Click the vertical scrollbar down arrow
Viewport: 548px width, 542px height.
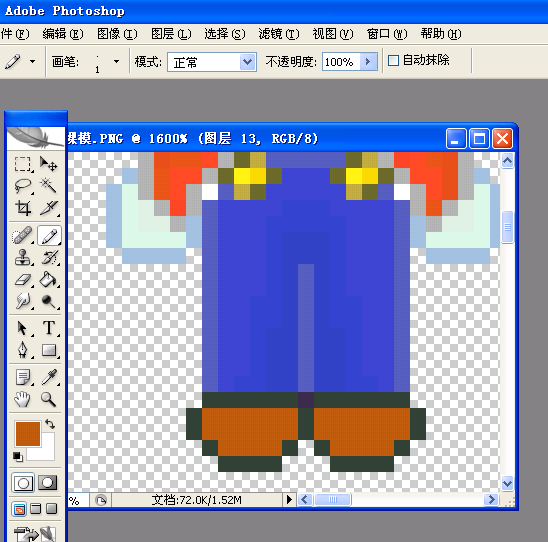[x=507, y=484]
